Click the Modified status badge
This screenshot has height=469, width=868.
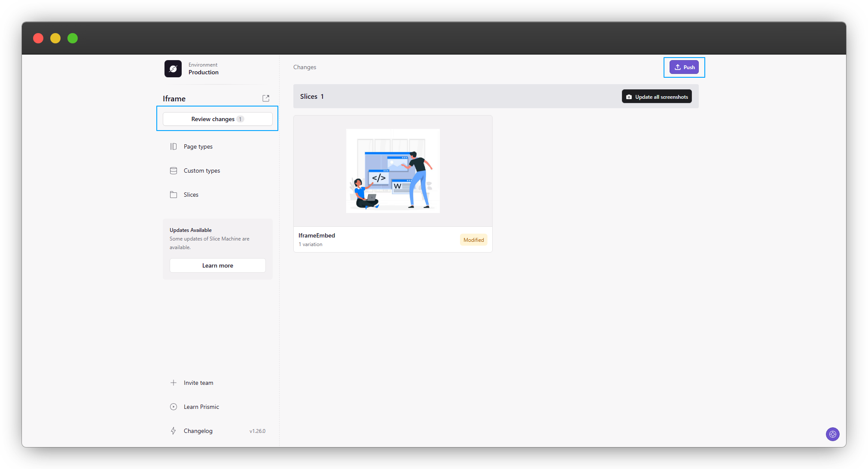[474, 240]
